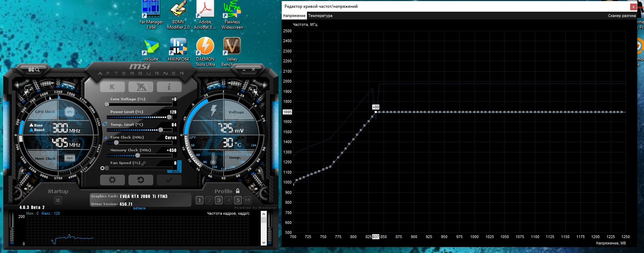Load profile slot 2

[x=209, y=200]
